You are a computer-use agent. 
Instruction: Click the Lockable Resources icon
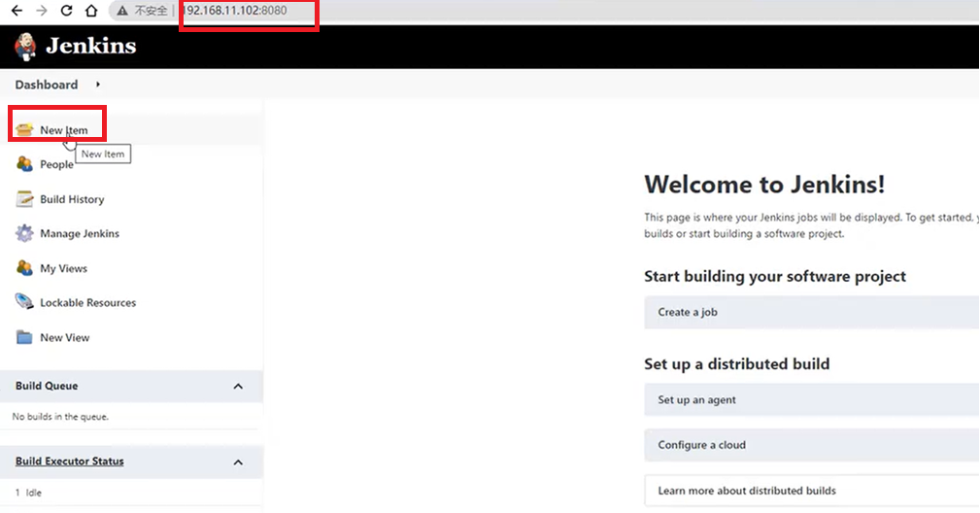point(24,302)
